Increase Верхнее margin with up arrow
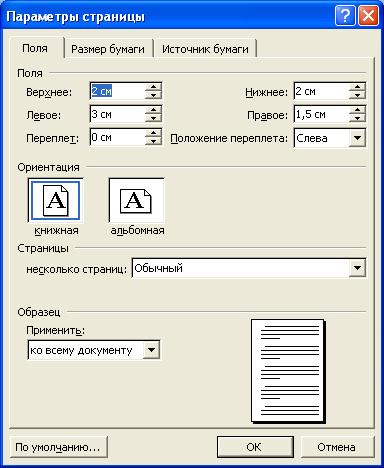Screen dimensions: 384x468 pos(153,87)
